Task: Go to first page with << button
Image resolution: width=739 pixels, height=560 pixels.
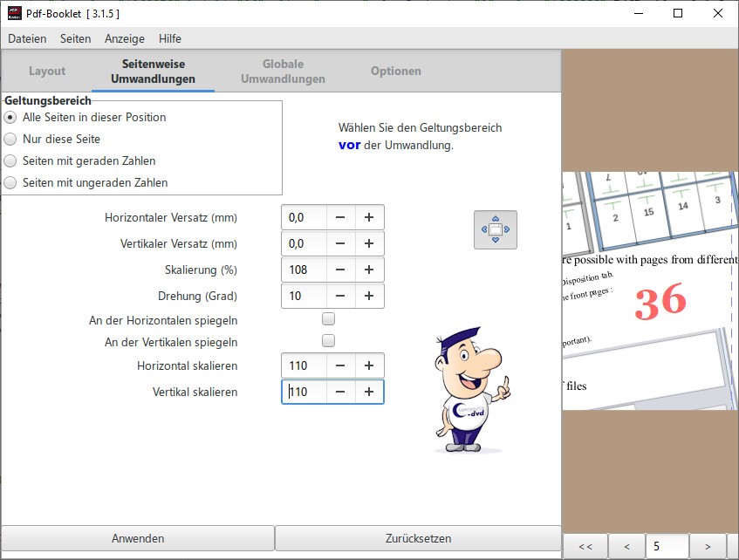Action: click(585, 547)
